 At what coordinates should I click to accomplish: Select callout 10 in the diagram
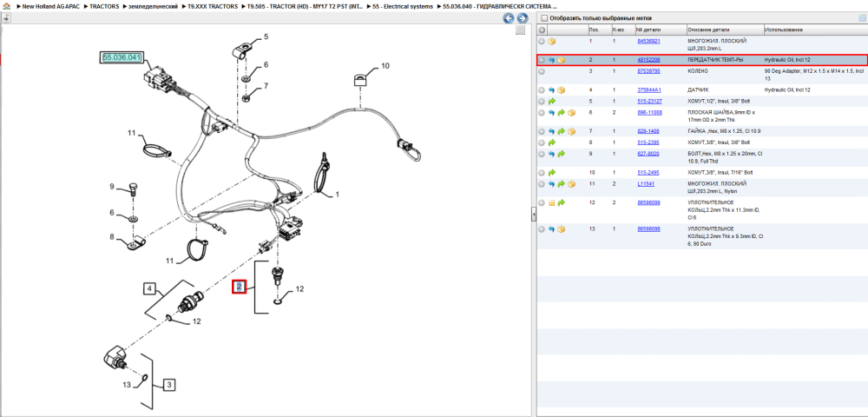tap(385, 66)
